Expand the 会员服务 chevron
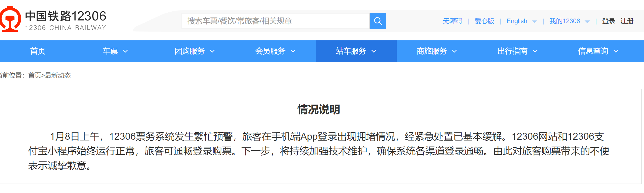 tap(293, 51)
